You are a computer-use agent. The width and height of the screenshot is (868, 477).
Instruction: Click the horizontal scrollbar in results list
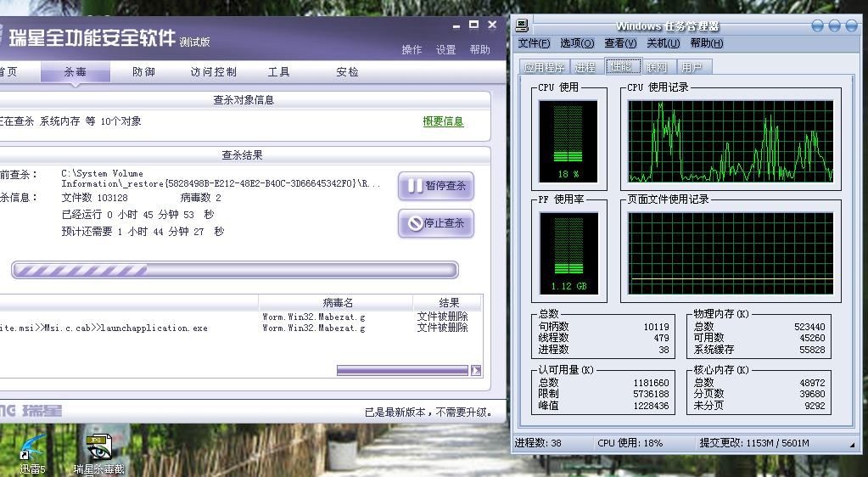point(402,370)
